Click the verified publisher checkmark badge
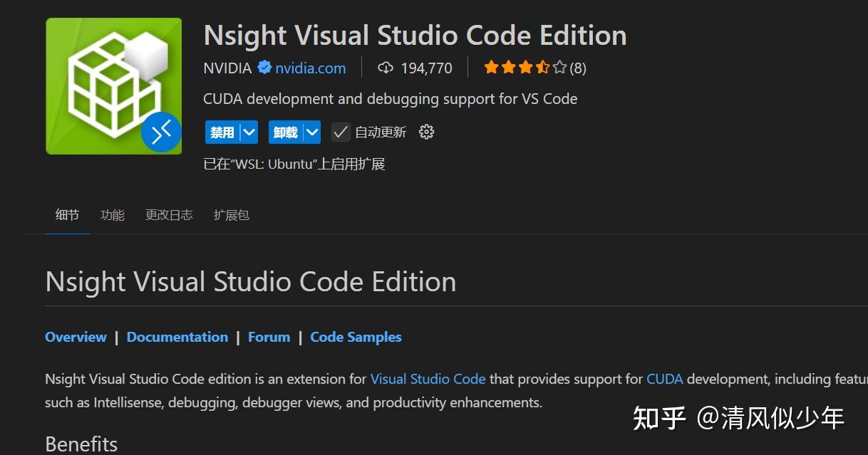The image size is (868, 455). coord(264,68)
